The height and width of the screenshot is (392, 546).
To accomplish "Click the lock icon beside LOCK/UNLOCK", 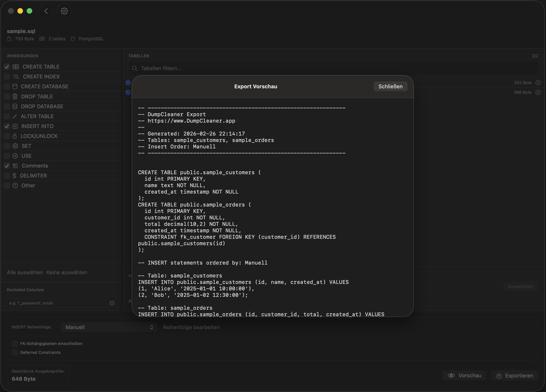I will pyautogui.click(x=15, y=136).
